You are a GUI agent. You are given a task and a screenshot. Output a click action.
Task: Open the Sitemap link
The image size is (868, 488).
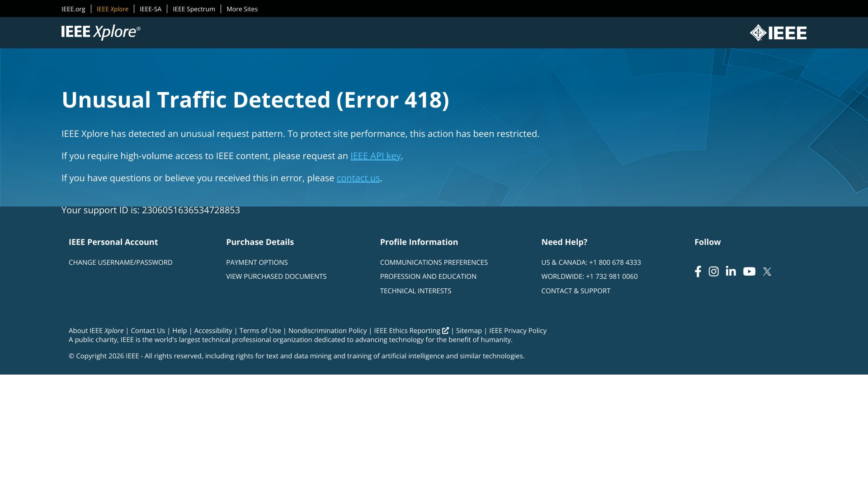pyautogui.click(x=469, y=331)
